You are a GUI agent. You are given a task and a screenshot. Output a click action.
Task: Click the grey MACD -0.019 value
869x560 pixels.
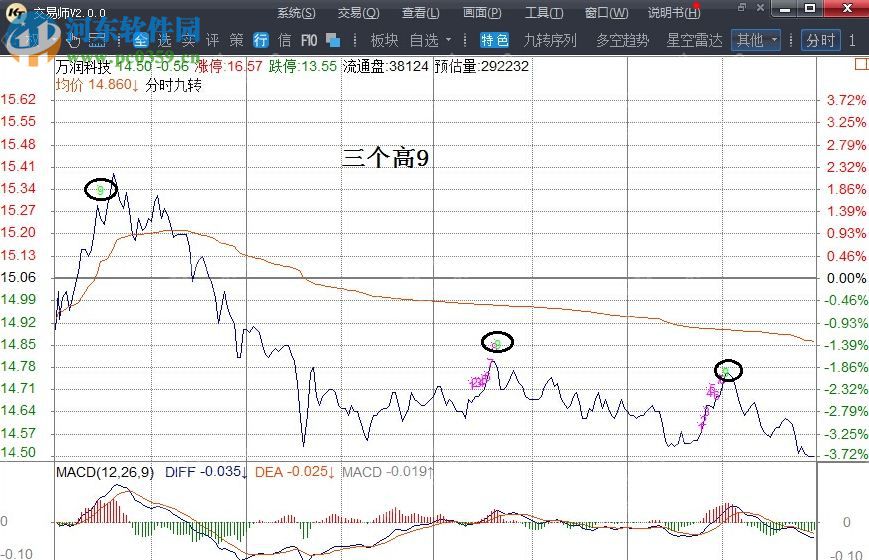[x=387, y=472]
